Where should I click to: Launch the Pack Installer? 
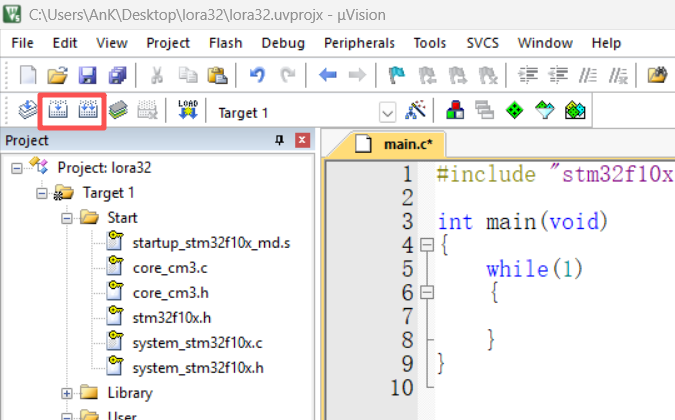click(x=575, y=110)
